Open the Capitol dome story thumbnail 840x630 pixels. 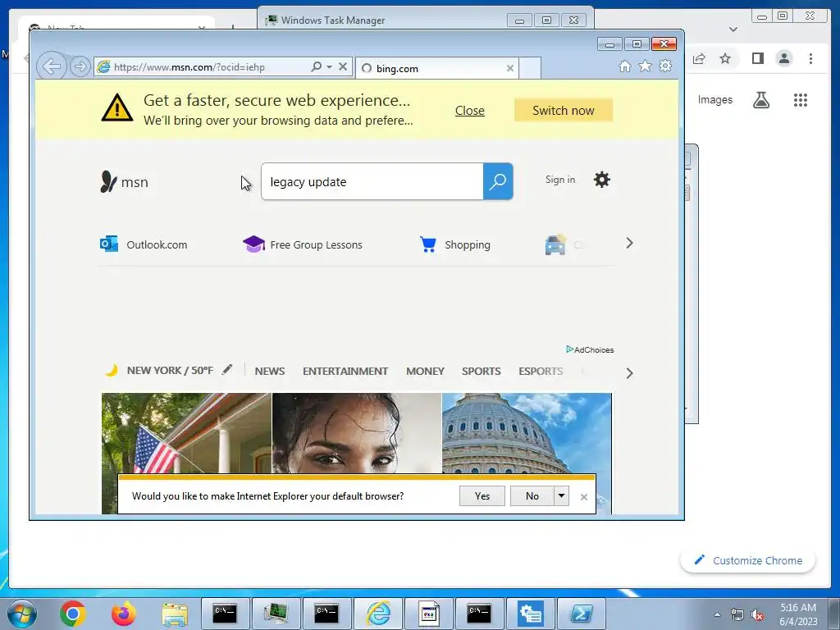527,433
